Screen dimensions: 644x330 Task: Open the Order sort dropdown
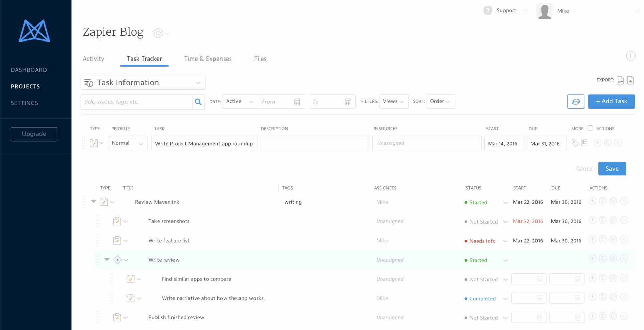[x=441, y=101]
